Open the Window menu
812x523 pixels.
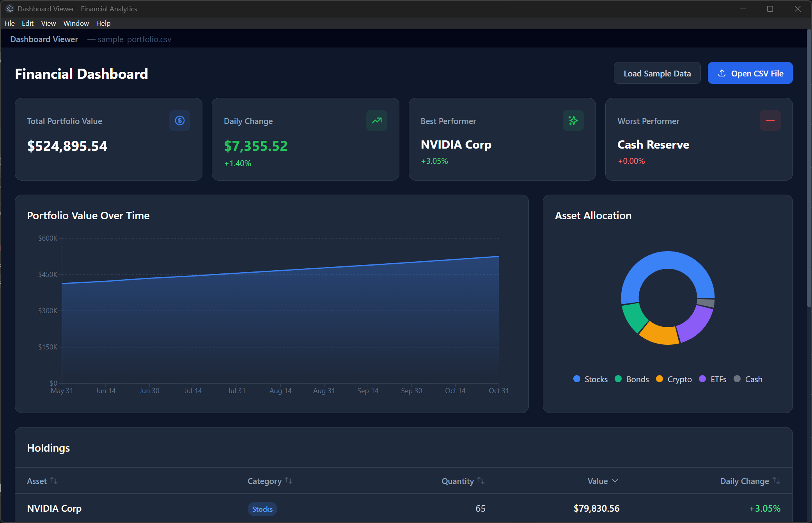(76, 23)
